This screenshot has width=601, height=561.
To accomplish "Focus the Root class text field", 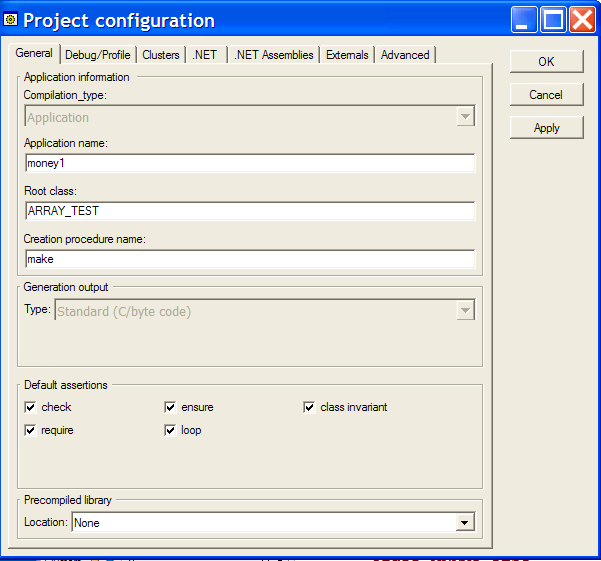I will tap(249, 211).
